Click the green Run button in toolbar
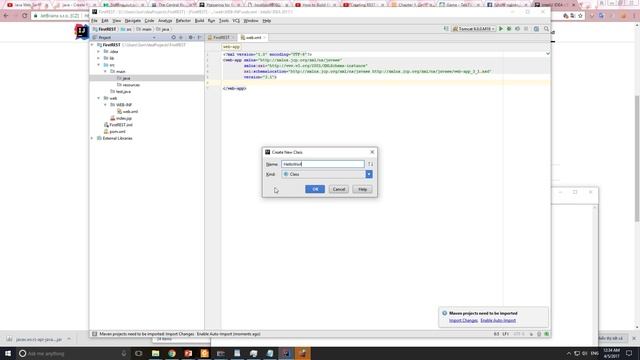The width and height of the screenshot is (640, 360). (x=501, y=29)
